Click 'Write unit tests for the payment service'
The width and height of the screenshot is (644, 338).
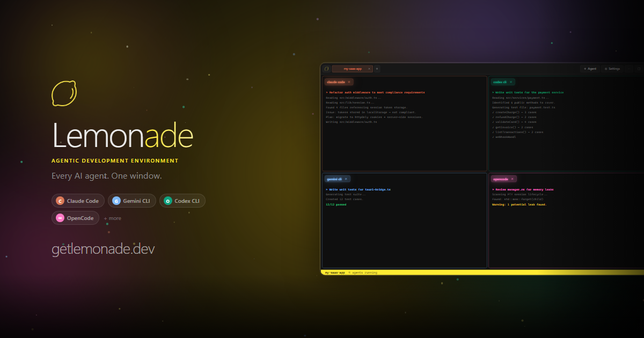[528, 92]
